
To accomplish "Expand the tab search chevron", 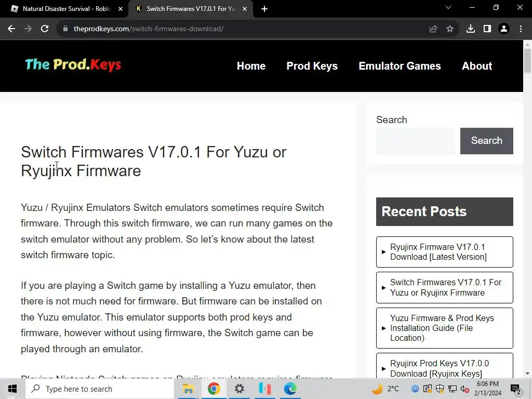I will click(448, 7).
